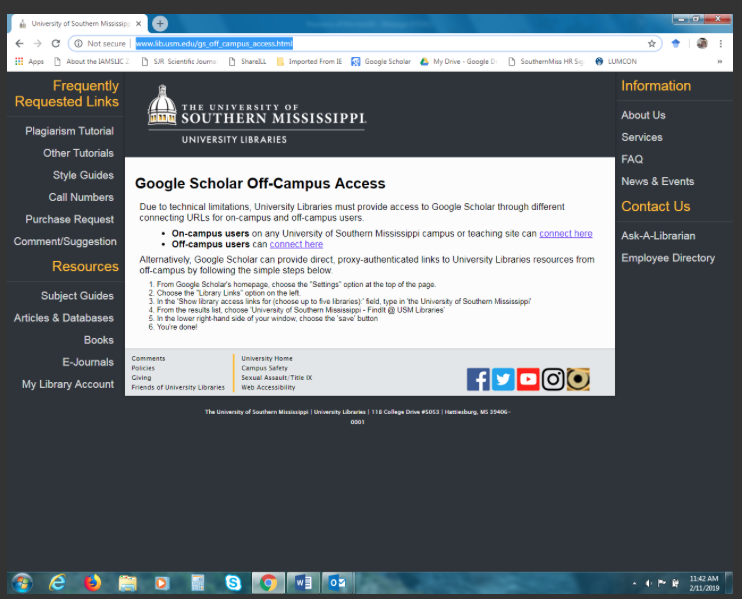Open the site info icon beside Not secure

[x=79, y=44]
